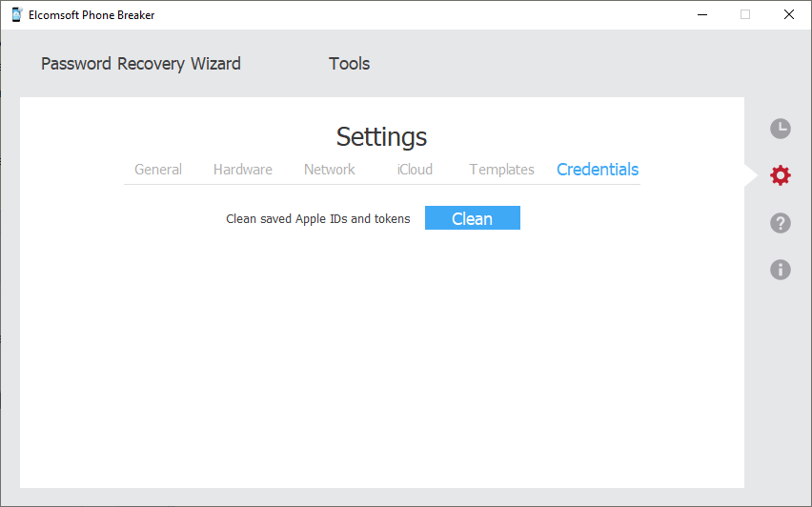Image resolution: width=812 pixels, height=507 pixels.
Task: Open help via question mark icon
Action: point(780,223)
